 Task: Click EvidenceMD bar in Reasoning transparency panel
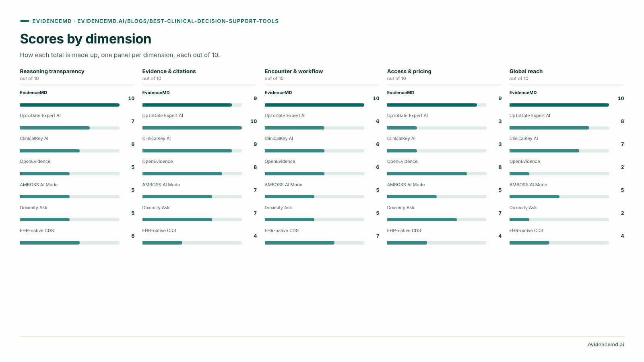pos(70,105)
